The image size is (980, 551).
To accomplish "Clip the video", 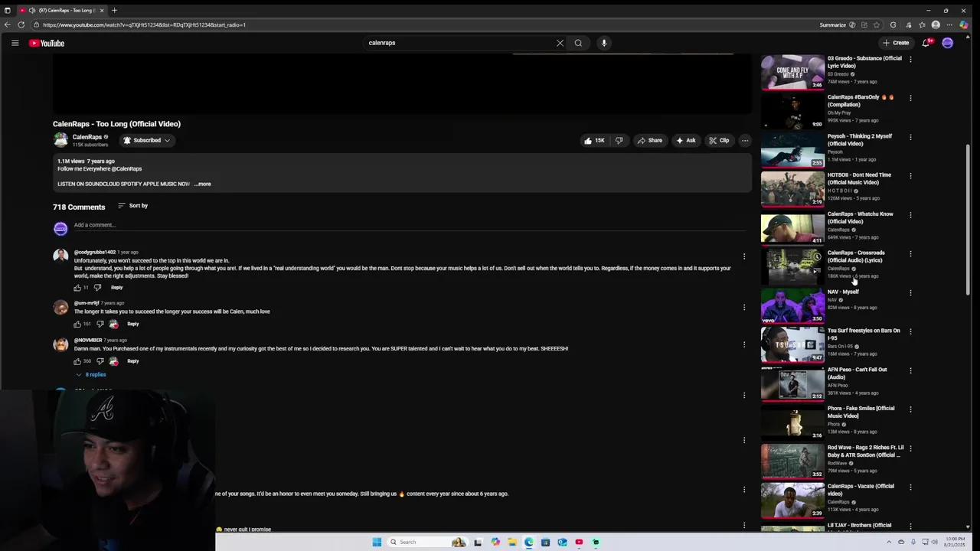I will (719, 140).
